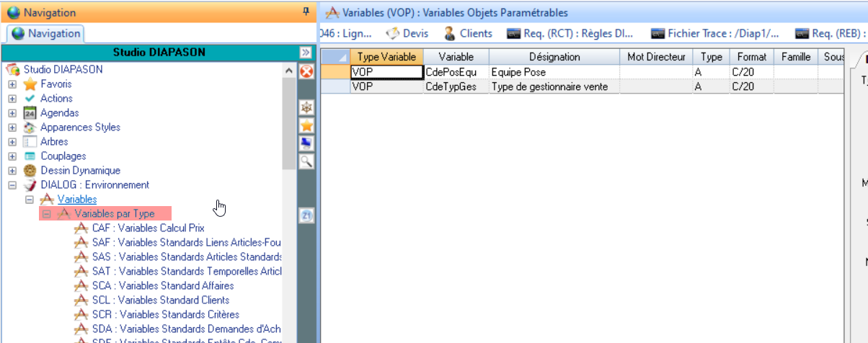Click the Z1 icon in sidebar strip
This screenshot has width=868, height=343.
(x=306, y=215)
